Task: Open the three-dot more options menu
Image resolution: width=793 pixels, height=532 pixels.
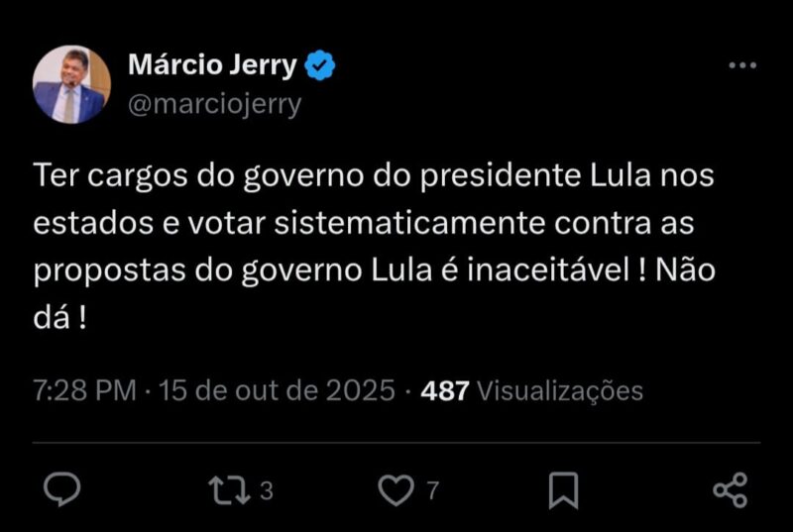Action: click(742, 66)
